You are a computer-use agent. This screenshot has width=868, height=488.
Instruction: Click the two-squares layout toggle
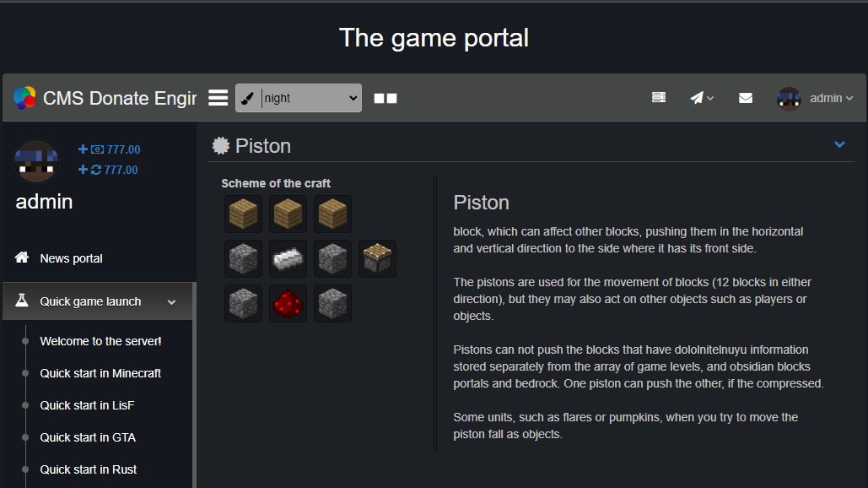[x=385, y=98]
